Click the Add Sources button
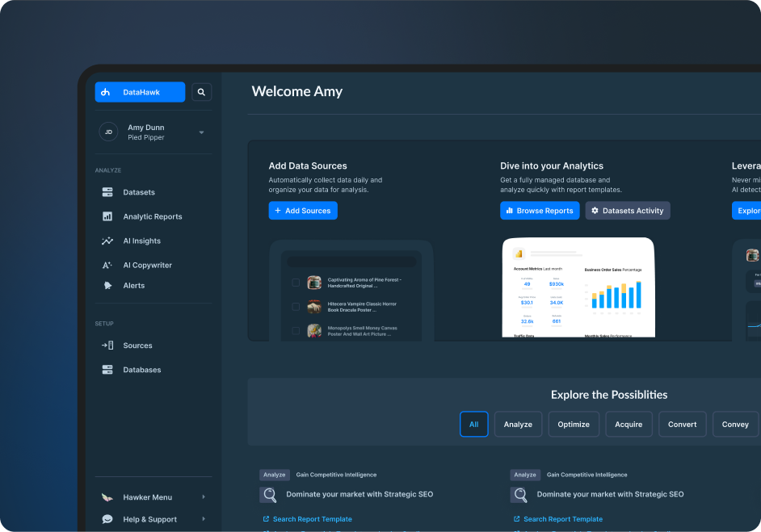 click(303, 211)
